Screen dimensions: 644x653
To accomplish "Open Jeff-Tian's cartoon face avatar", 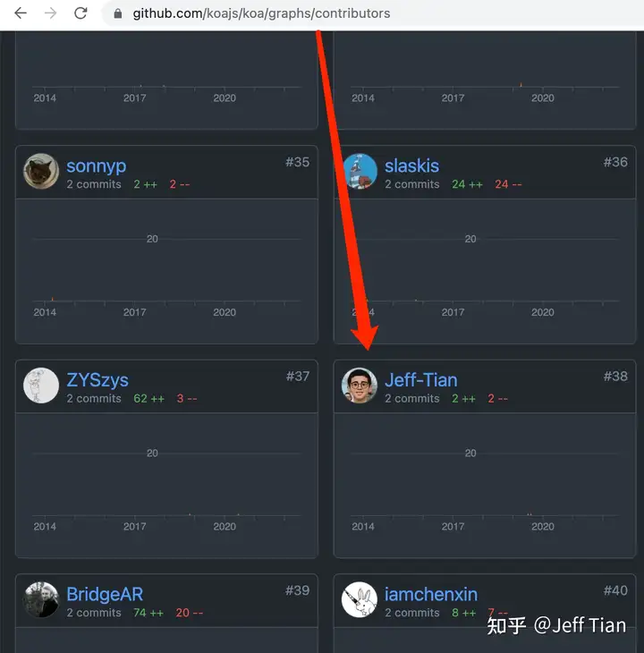I will 360,386.
